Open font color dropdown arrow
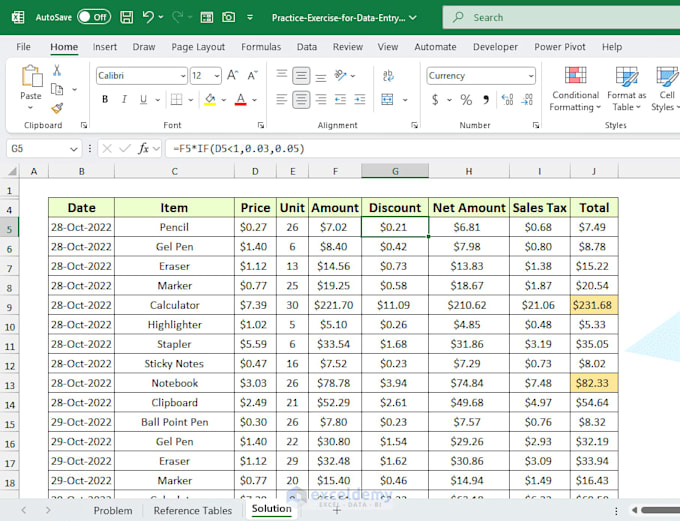This screenshot has width=680, height=521. 255,100
